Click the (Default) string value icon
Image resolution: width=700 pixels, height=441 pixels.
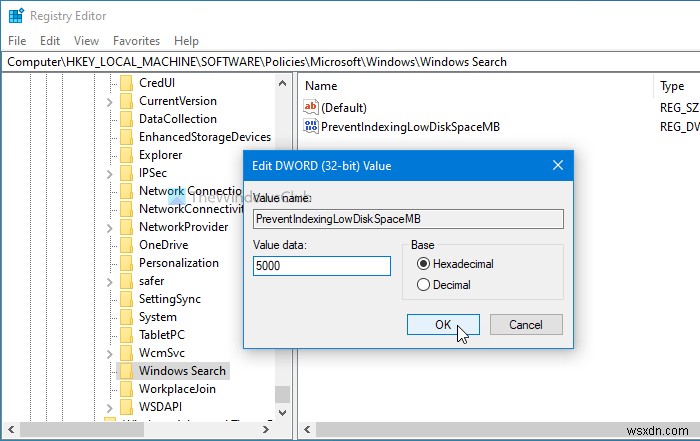[311, 107]
